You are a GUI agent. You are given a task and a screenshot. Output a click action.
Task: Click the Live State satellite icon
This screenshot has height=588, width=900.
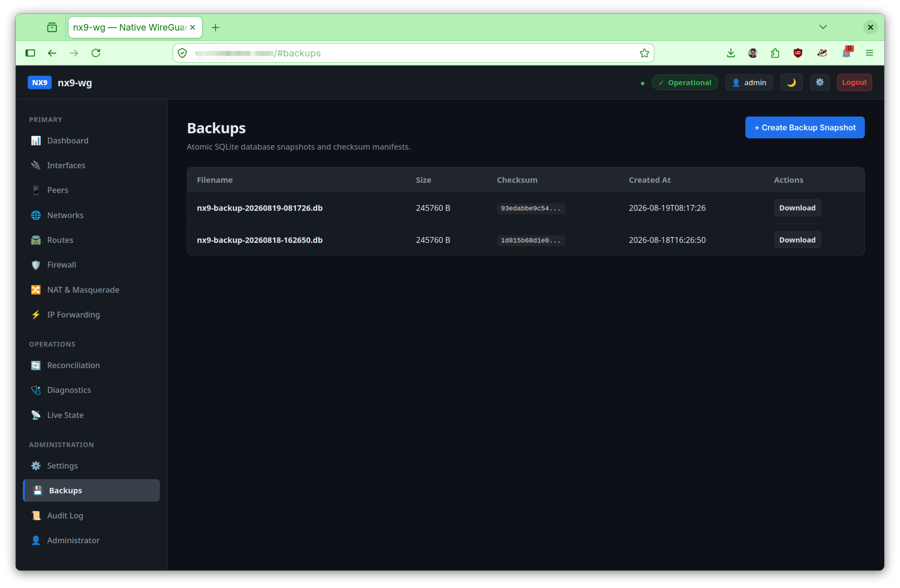(36, 415)
